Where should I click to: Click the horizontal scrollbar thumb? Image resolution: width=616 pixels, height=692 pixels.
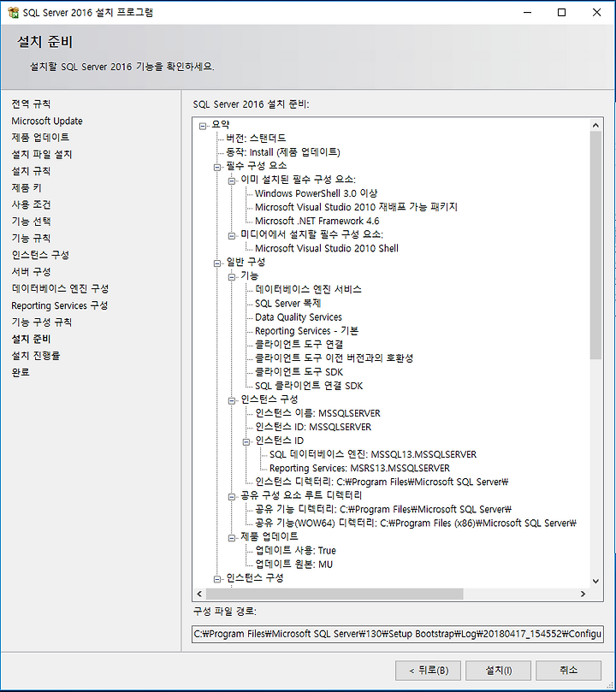(x=335, y=594)
